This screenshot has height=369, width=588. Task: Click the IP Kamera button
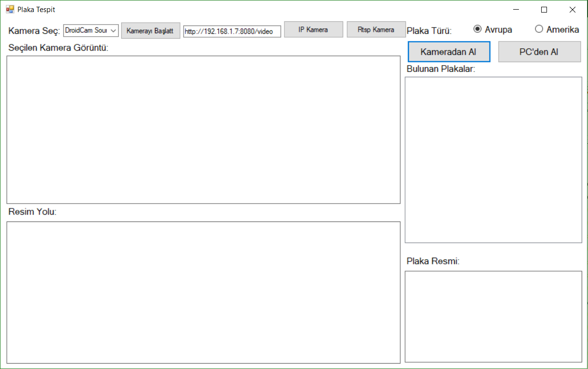[x=313, y=29]
